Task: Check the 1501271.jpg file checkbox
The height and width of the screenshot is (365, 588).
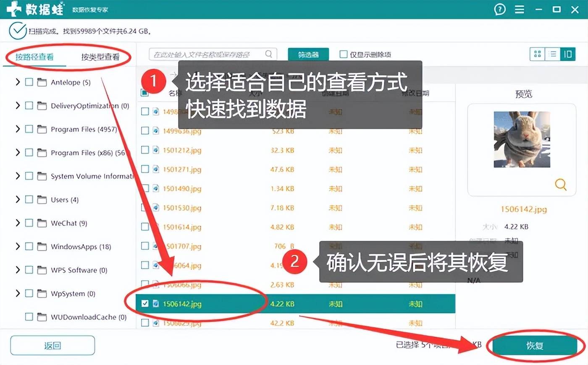Action: (145, 169)
